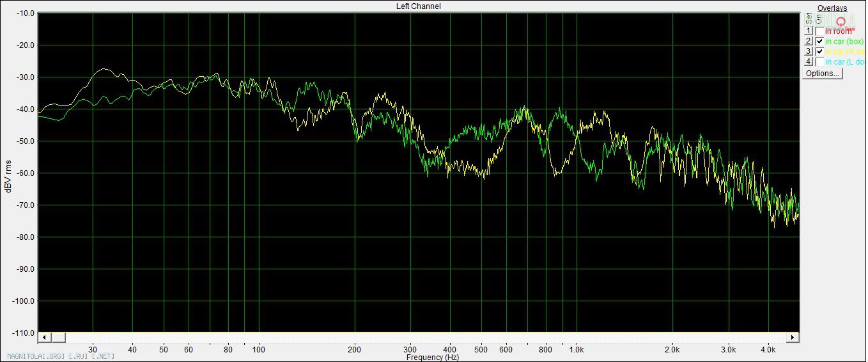Click the 100 frequency axis tick
Image resolution: width=868 pixels, height=362 pixels.
258,350
